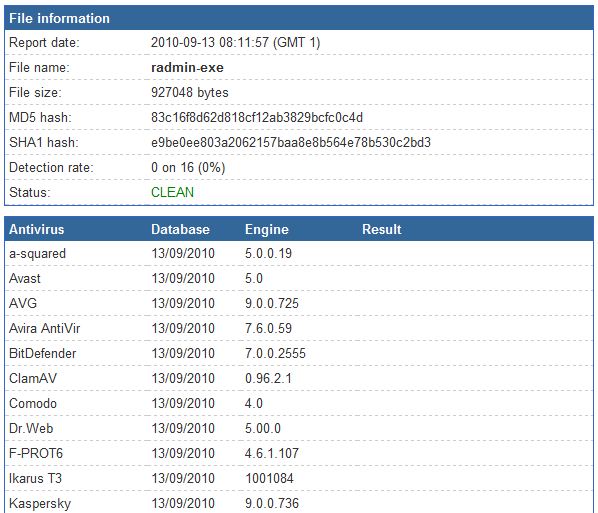Click AVG engine version 9.0.0.725
The height and width of the screenshot is (513, 598).
point(272,303)
